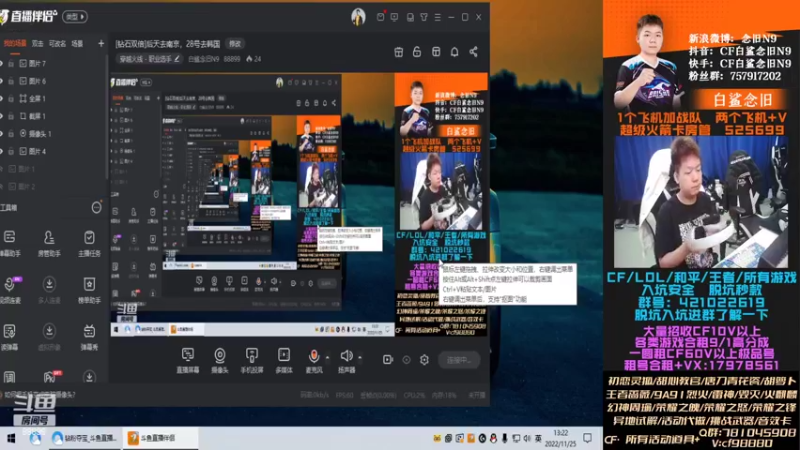Download the 多人连麦 tool
This screenshot has width=800, height=450.
[x=49, y=290]
